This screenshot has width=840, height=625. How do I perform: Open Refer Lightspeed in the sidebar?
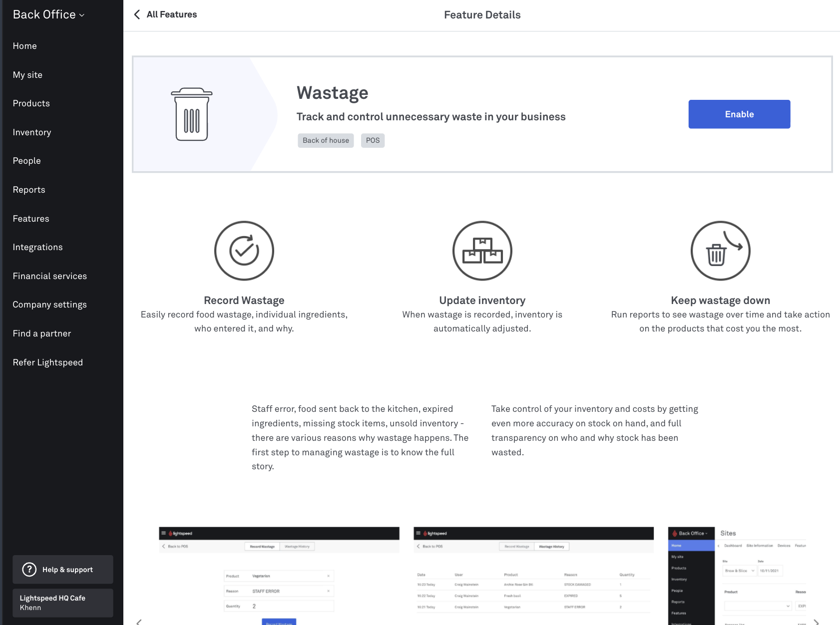tap(48, 362)
